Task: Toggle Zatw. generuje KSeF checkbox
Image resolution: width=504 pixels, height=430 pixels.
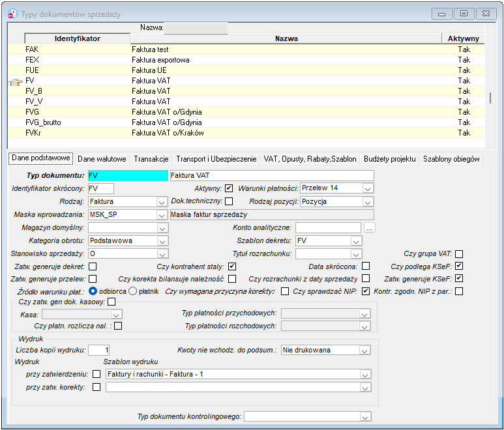Action: 459,278
